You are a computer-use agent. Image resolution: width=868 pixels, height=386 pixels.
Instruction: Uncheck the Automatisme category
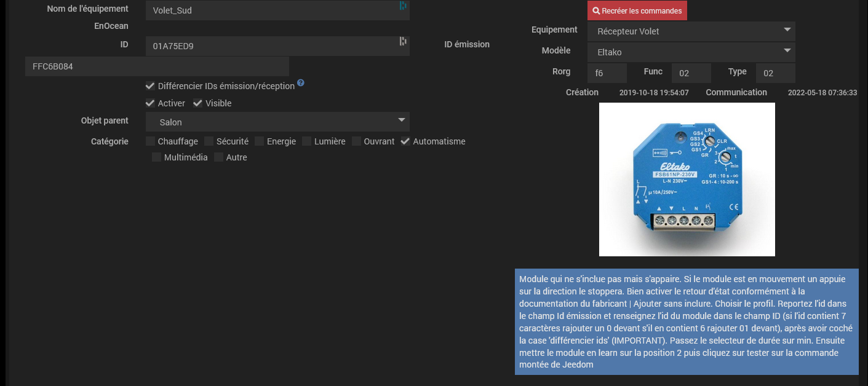click(405, 141)
